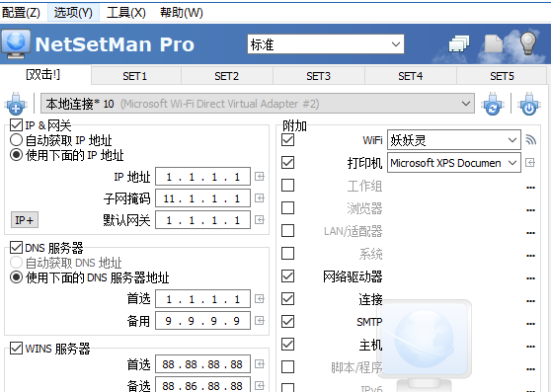This screenshot has width=551, height=392.
Task: Enable the 系统 checkbox
Action: tap(287, 253)
